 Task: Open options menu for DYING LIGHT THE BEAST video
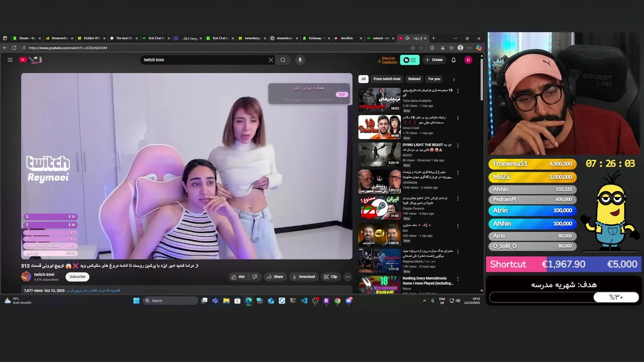[x=458, y=145]
